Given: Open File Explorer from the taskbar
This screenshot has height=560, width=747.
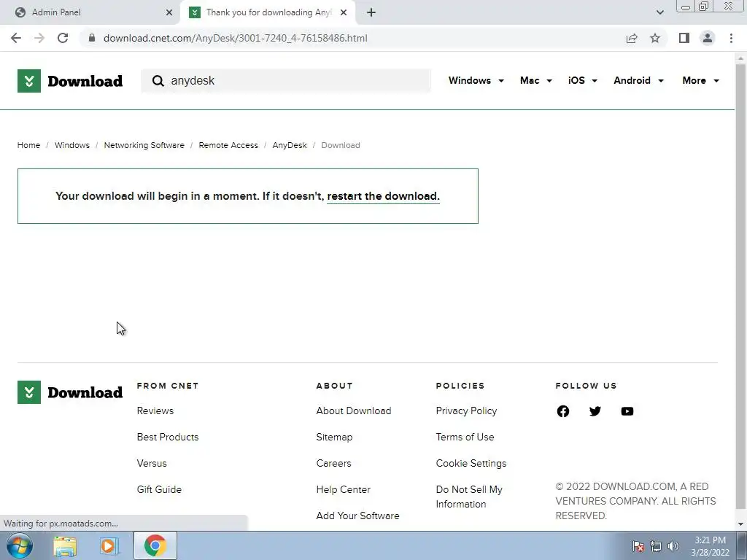Looking at the screenshot, I should [65, 546].
